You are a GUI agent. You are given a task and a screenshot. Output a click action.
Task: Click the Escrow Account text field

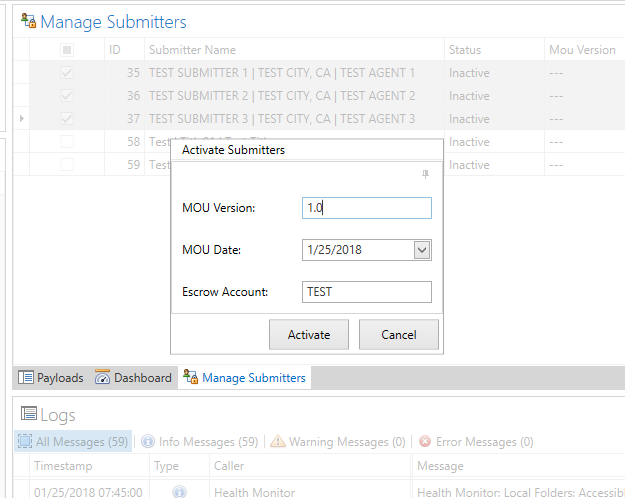coord(366,292)
